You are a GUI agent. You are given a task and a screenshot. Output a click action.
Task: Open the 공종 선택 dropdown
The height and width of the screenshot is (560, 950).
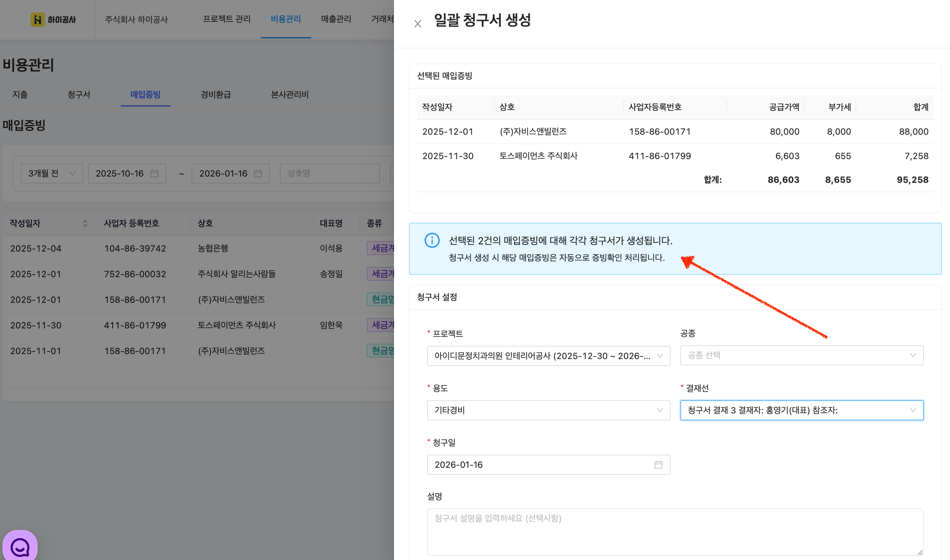click(x=801, y=356)
